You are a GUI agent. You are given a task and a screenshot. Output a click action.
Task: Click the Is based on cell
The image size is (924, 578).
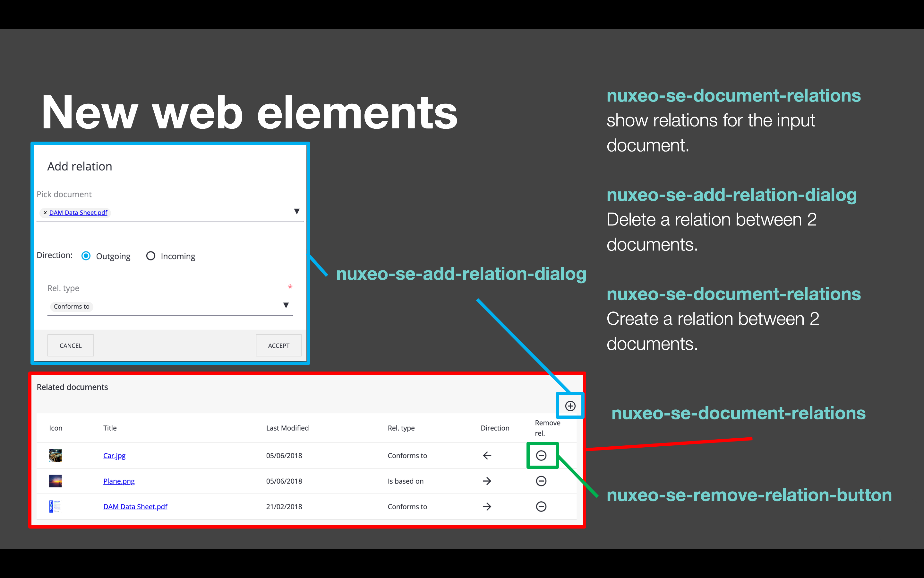(406, 481)
